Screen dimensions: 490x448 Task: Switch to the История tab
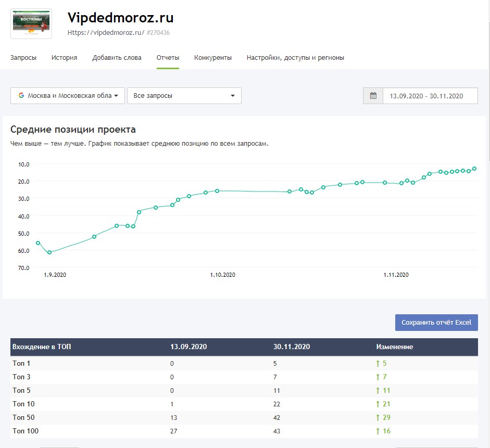pos(65,58)
